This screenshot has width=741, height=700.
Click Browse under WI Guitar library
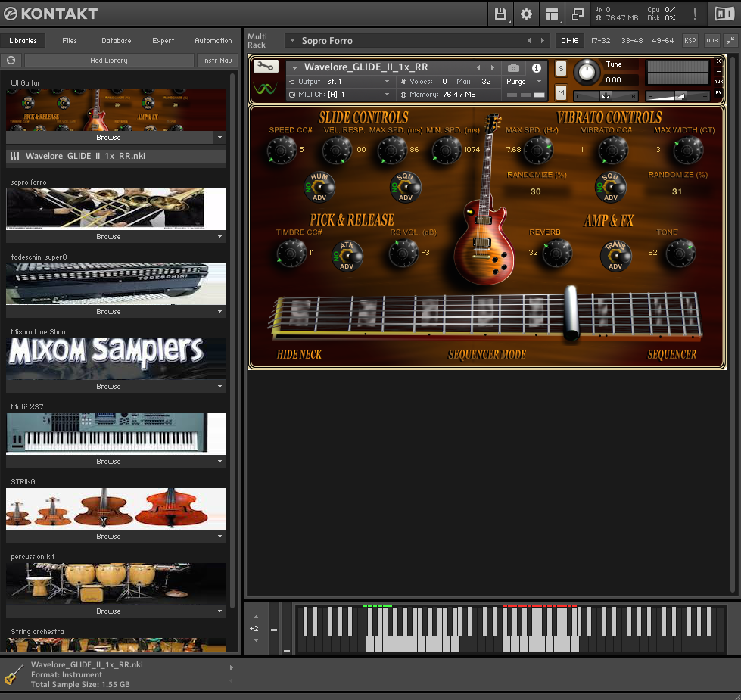coord(109,138)
